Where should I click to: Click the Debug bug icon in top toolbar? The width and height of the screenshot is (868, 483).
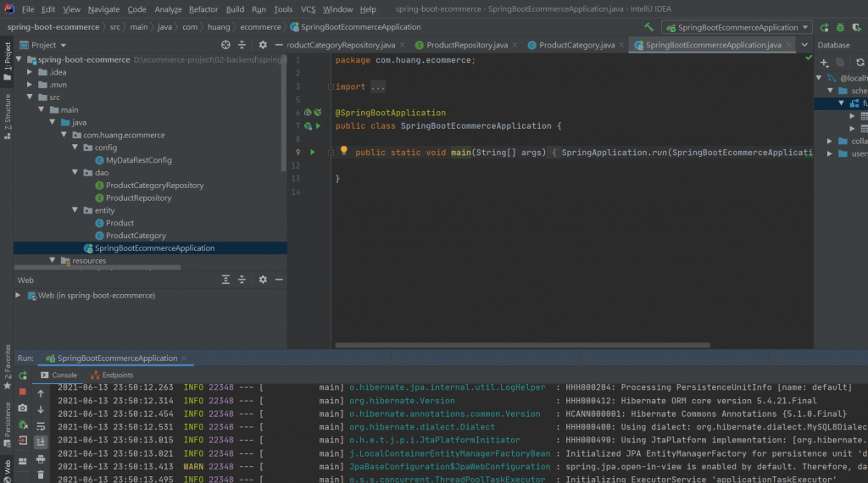pos(840,27)
